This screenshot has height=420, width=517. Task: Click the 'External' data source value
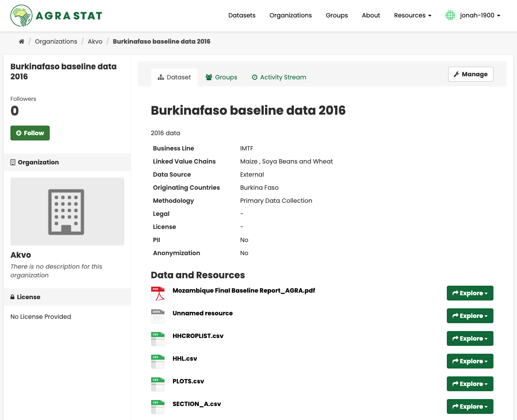252,174
